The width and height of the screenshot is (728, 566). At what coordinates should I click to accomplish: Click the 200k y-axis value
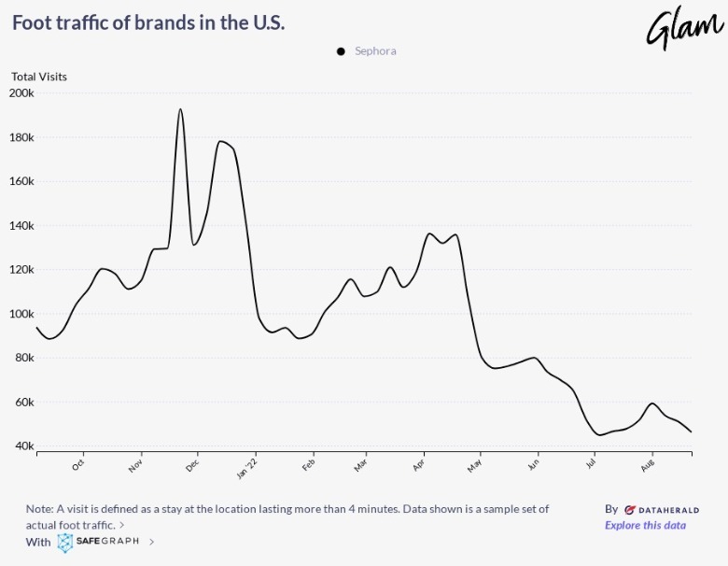[21, 93]
